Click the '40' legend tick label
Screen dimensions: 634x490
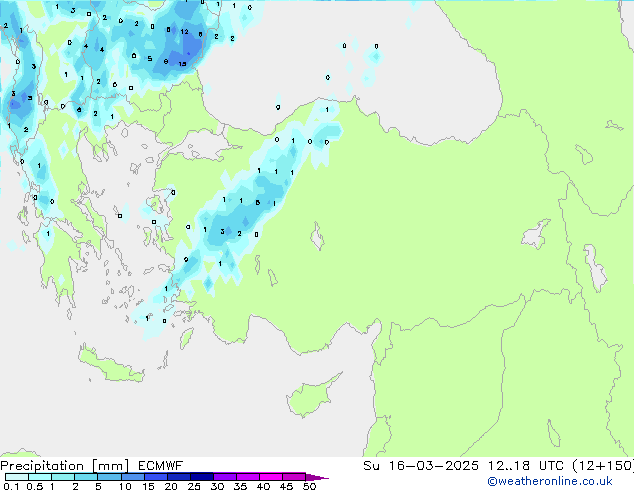click(263, 486)
